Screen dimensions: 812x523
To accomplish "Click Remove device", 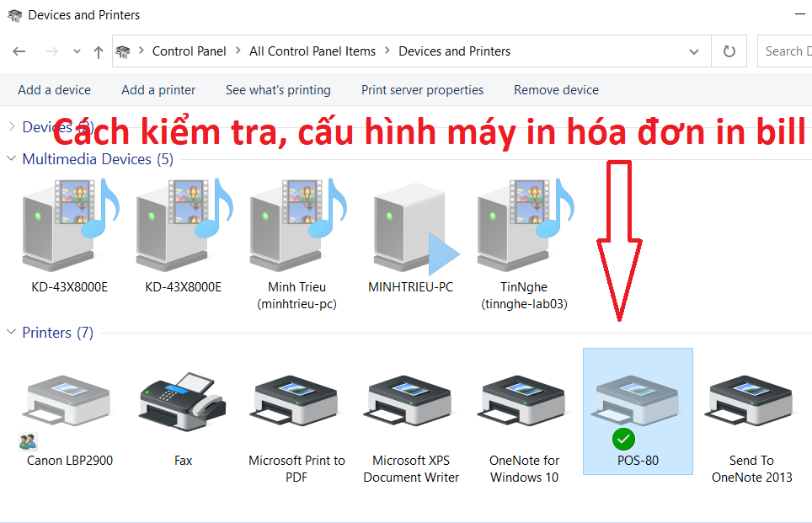I will 556,89.
